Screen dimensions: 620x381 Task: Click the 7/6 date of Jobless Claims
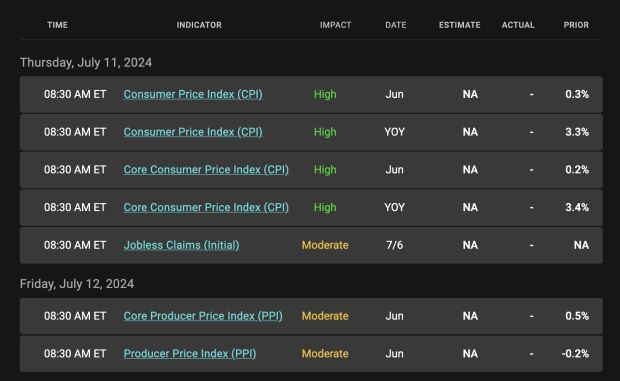click(x=395, y=245)
